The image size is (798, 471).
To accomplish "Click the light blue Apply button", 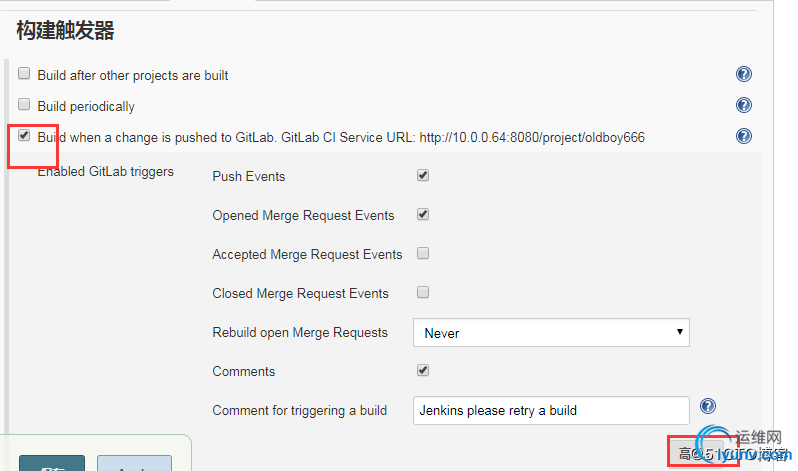I will tap(134, 463).
